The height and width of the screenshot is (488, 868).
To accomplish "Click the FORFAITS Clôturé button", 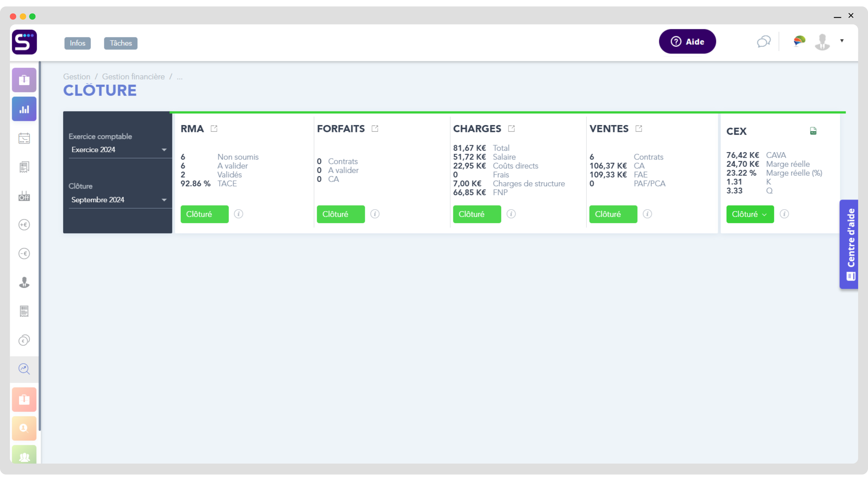I will (341, 214).
